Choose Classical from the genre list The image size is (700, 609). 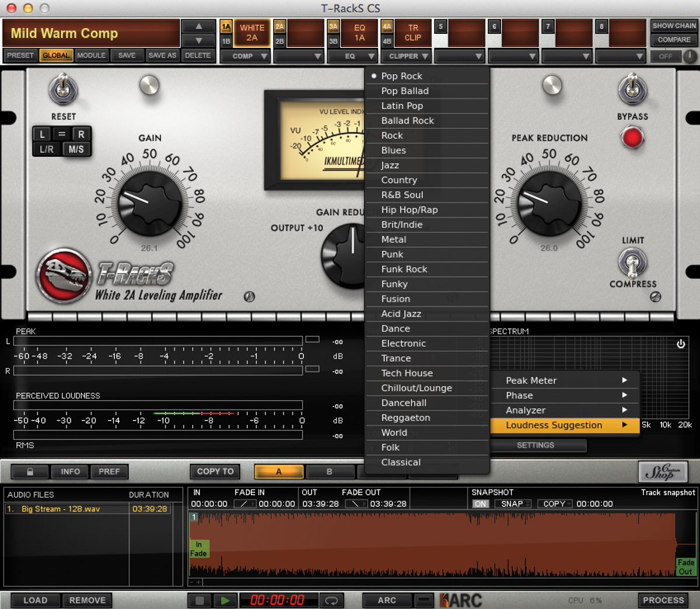click(x=427, y=463)
